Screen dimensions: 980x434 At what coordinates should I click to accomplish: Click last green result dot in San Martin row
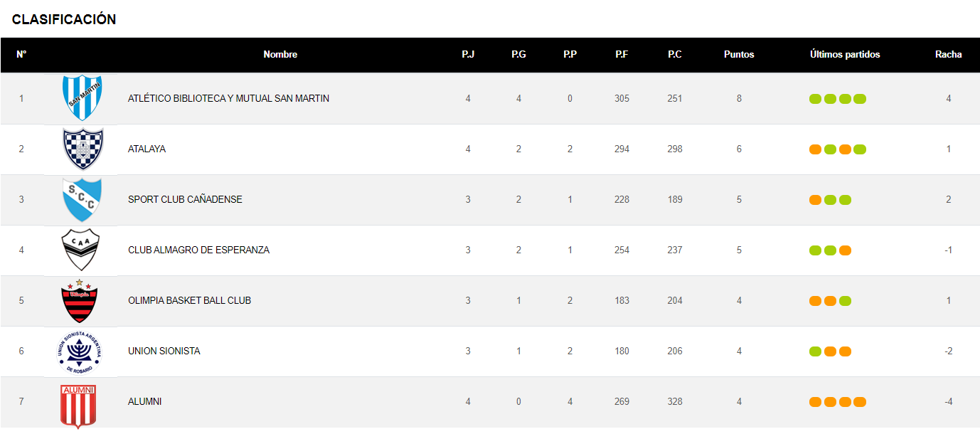click(860, 99)
